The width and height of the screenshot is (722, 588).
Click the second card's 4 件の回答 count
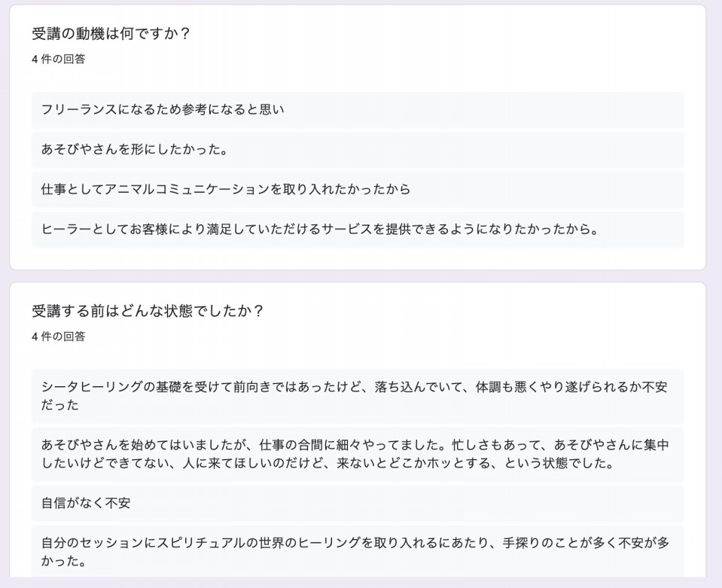pos(59,337)
